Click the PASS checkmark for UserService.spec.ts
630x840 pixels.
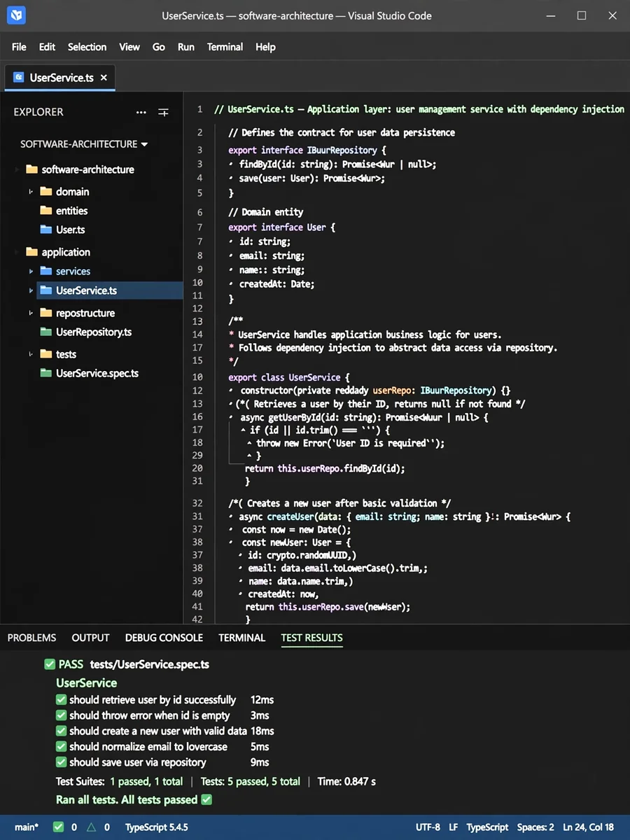50,664
